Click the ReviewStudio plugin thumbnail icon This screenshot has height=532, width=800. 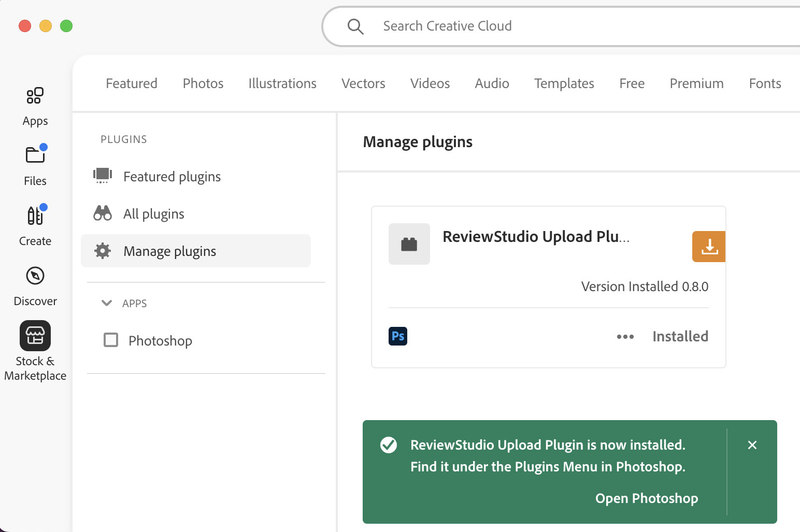409,244
